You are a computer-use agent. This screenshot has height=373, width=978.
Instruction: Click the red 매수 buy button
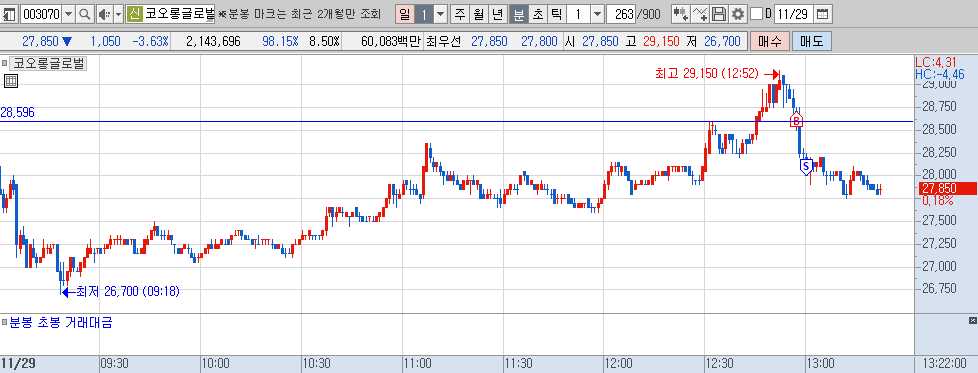[770, 42]
